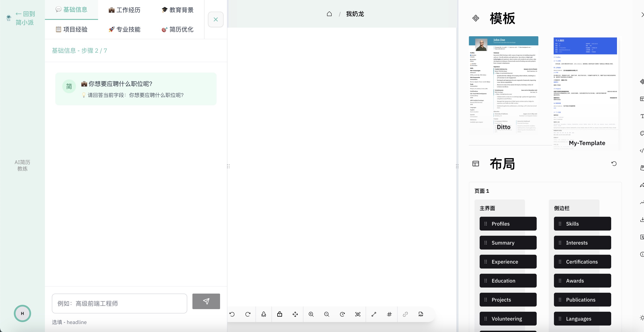Screen dimensions: 644x332
Task: Reset zoom with the clock-arrow icon
Action: coord(343,314)
